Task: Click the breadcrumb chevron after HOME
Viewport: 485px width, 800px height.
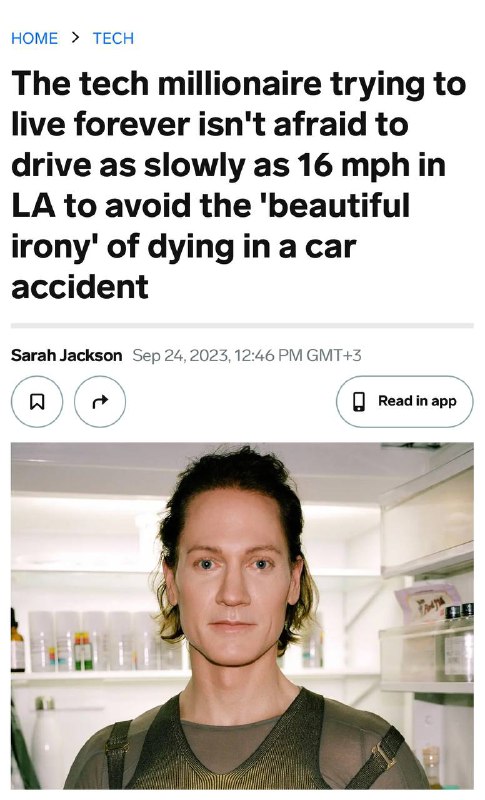Action: [x=75, y=37]
